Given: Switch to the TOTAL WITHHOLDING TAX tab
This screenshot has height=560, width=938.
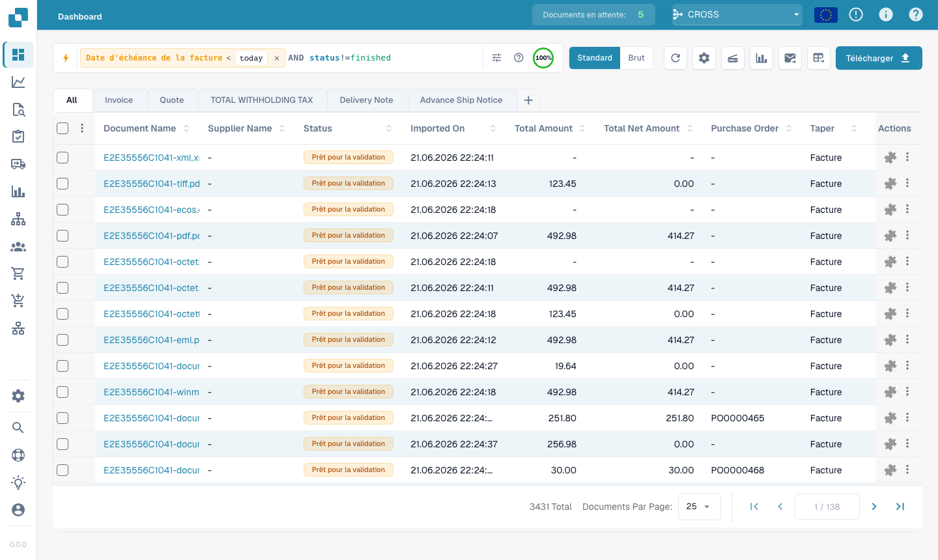Looking at the screenshot, I should tap(262, 100).
